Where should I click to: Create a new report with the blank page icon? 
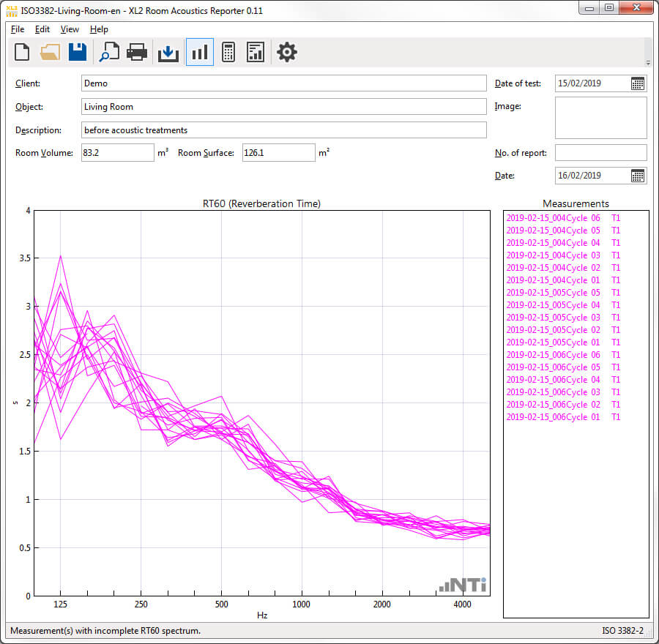[23, 52]
